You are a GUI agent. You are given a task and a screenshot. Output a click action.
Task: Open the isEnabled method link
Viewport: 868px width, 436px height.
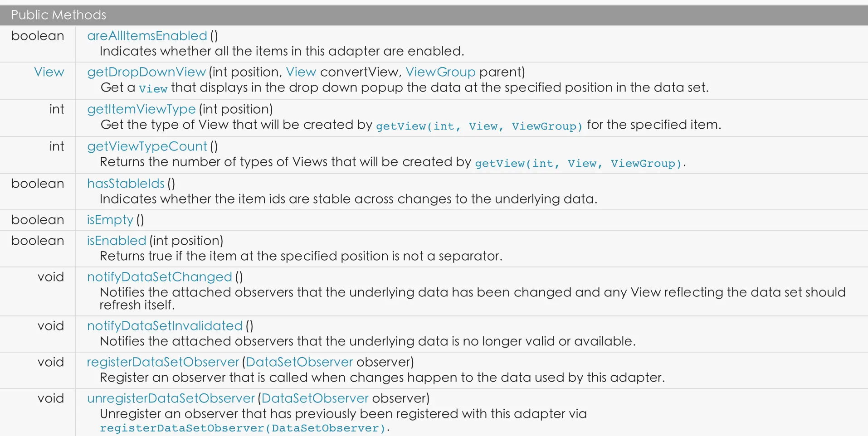[x=117, y=241]
